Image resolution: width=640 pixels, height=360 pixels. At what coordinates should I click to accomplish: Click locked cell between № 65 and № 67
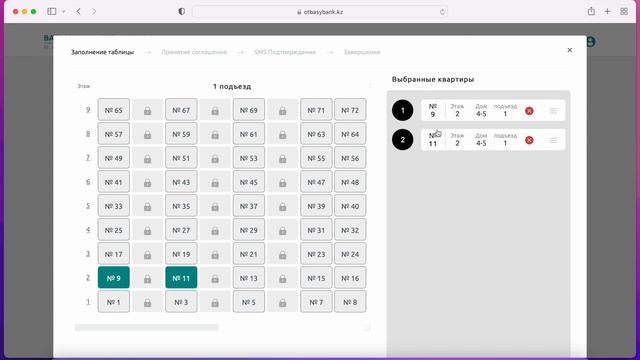coord(147,110)
